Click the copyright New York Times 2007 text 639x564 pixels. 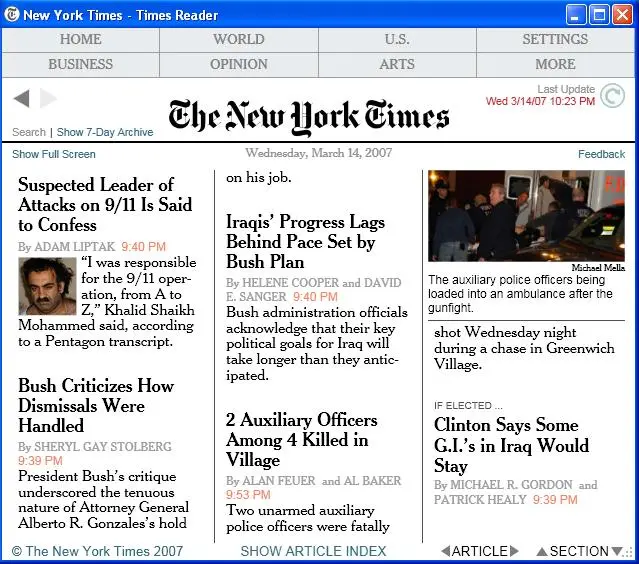pos(97,551)
